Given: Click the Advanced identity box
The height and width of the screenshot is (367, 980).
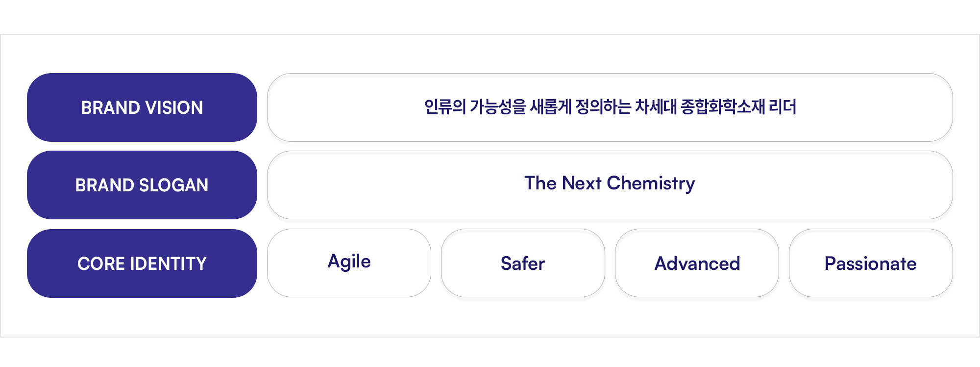Looking at the screenshot, I should point(697,263).
